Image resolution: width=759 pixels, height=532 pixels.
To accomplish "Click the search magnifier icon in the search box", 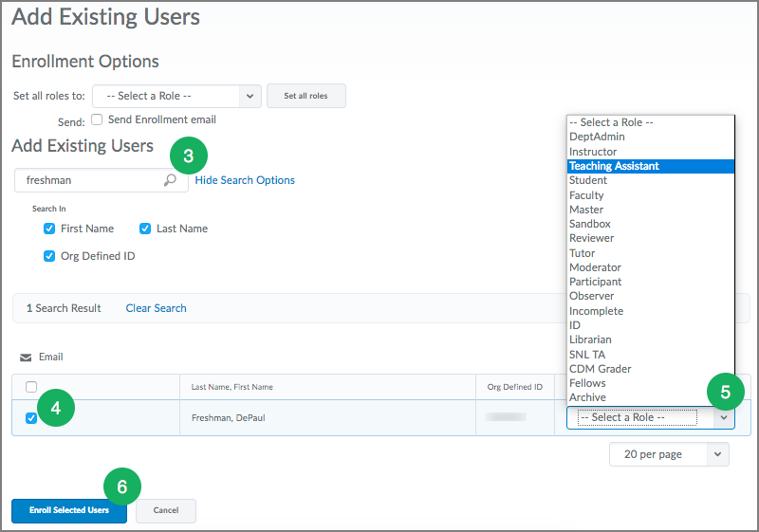I will coord(170,180).
